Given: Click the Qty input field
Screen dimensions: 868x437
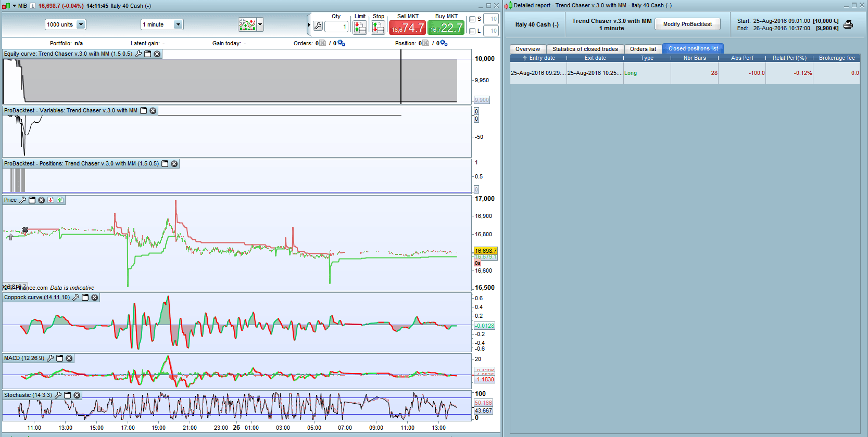Looking at the screenshot, I should pyautogui.click(x=336, y=27).
